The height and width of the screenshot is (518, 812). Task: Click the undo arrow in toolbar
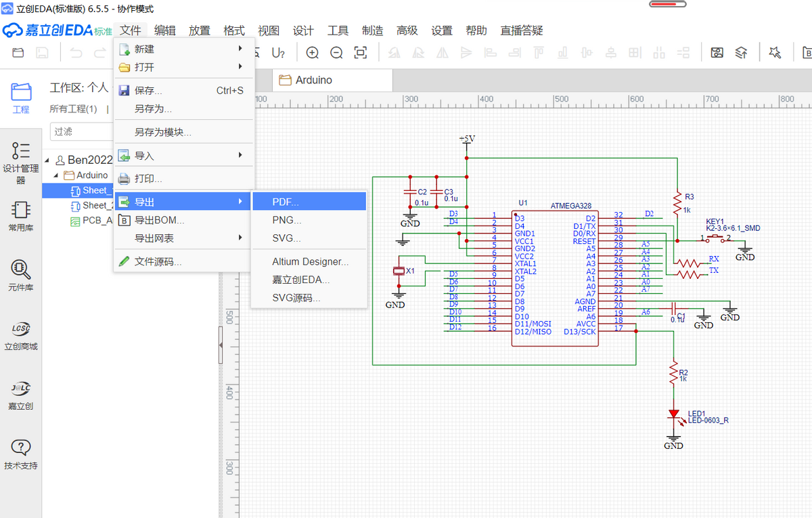[x=76, y=53]
